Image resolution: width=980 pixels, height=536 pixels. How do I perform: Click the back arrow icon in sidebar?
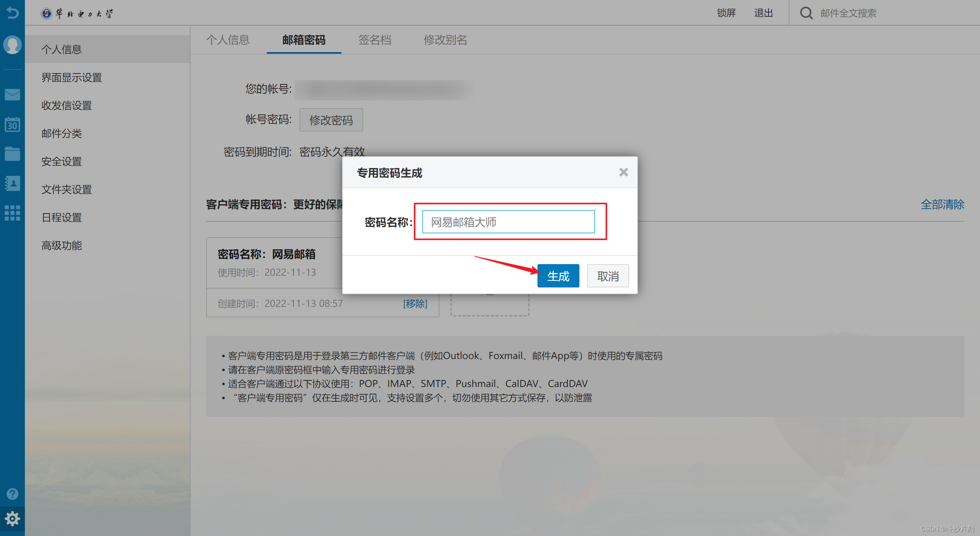[x=13, y=13]
